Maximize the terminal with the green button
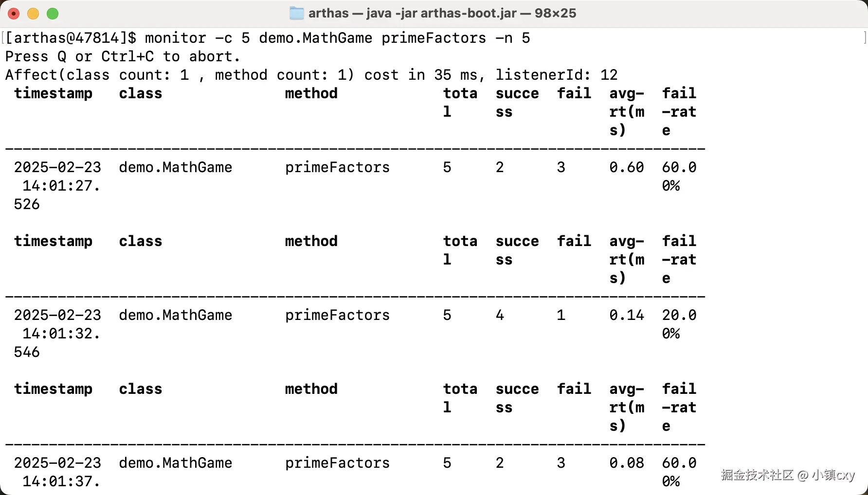The image size is (868, 495). click(x=53, y=14)
